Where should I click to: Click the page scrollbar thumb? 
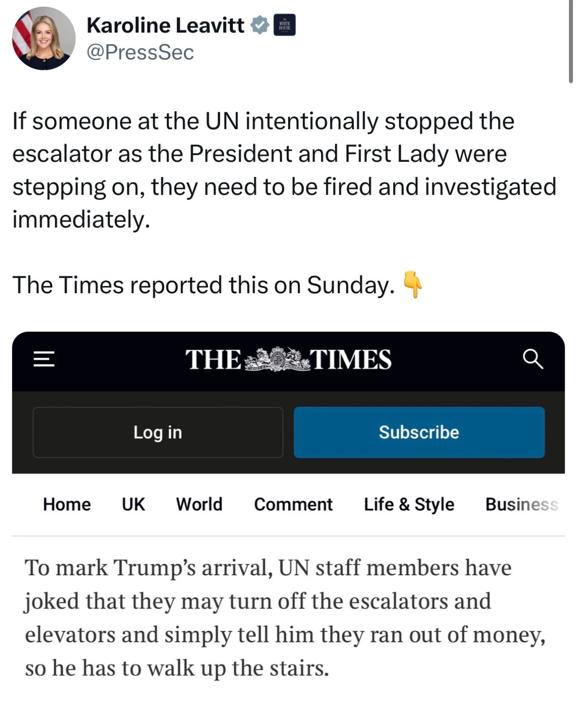tap(571, 41)
